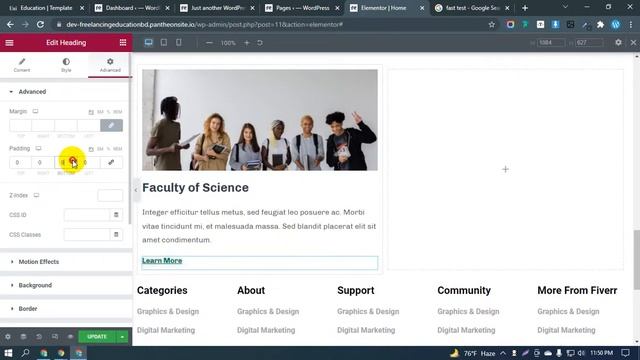The width and height of the screenshot is (640, 360).
Task: Switch to mobile responsive view
Action: [179, 42]
